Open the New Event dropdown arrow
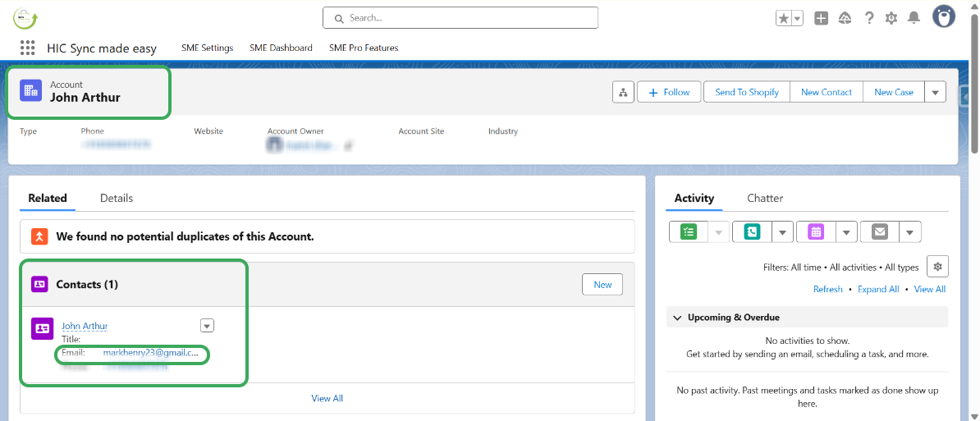 click(x=846, y=231)
